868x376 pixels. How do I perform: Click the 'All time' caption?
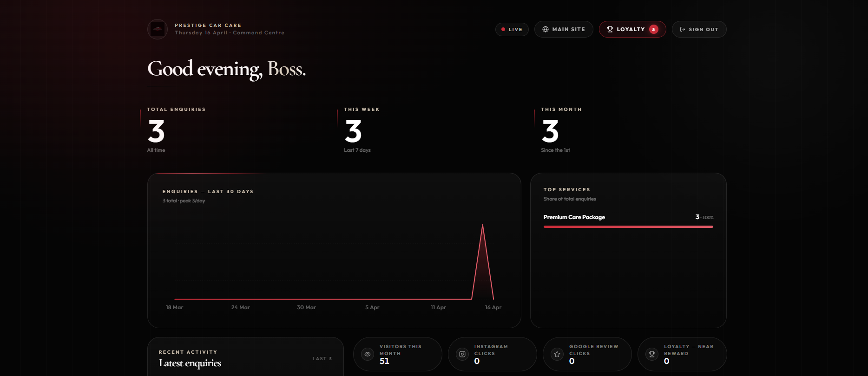(x=156, y=150)
